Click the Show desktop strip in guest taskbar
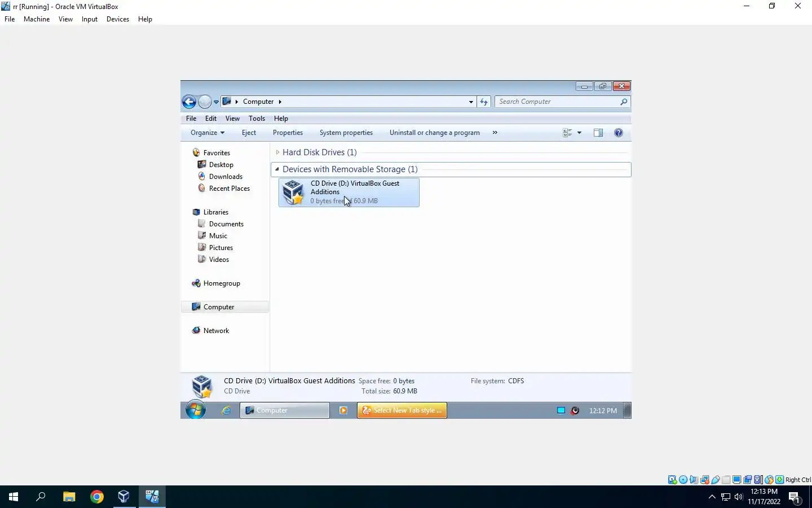Screen dimensions: 812x508 coord(628,410)
